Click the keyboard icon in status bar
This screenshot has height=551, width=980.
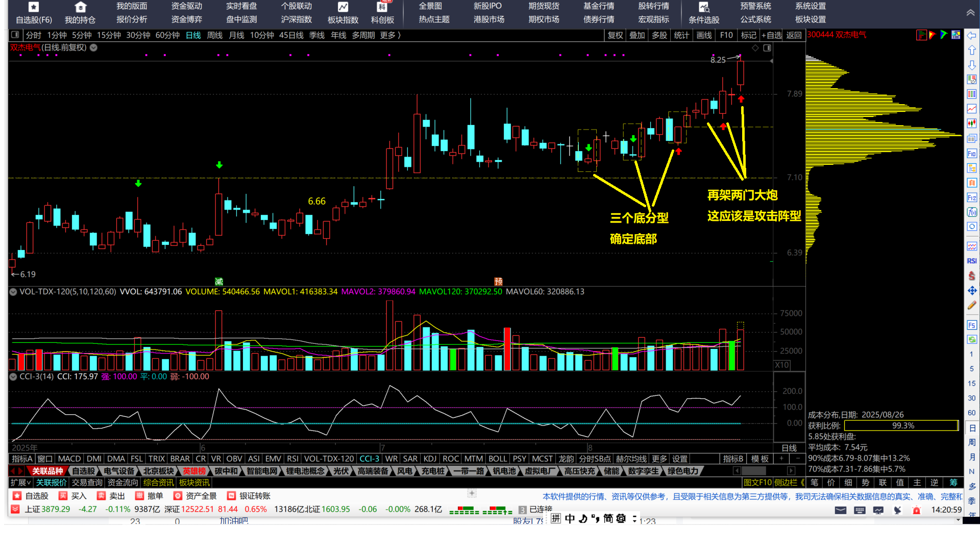click(x=860, y=510)
